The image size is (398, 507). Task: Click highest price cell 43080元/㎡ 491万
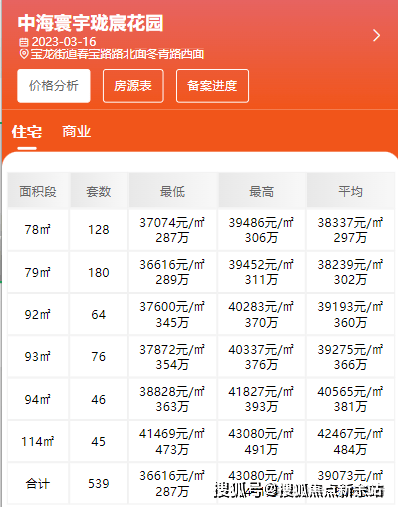click(x=261, y=441)
